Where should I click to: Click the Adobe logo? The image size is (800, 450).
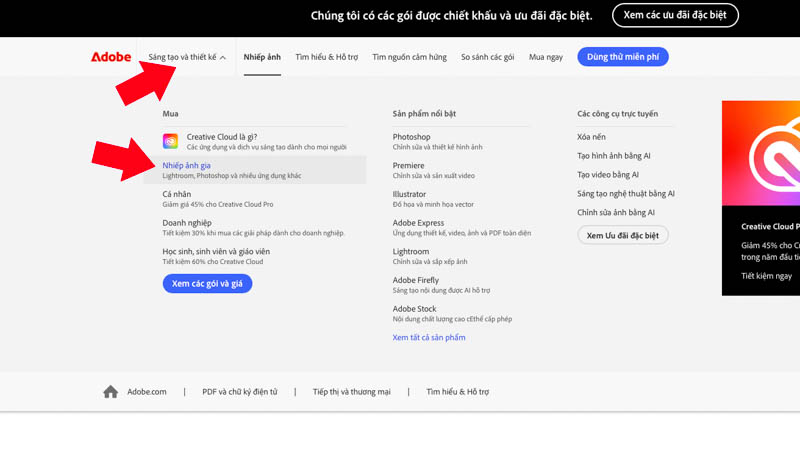click(x=111, y=57)
